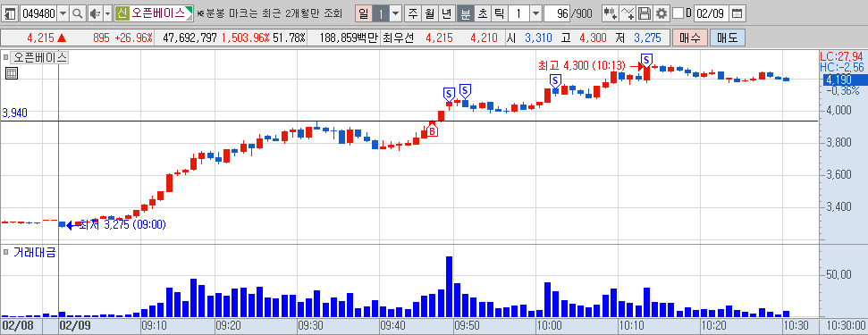Click the add line indicator icon
This screenshot has height=335, width=868.
[x=628, y=13]
